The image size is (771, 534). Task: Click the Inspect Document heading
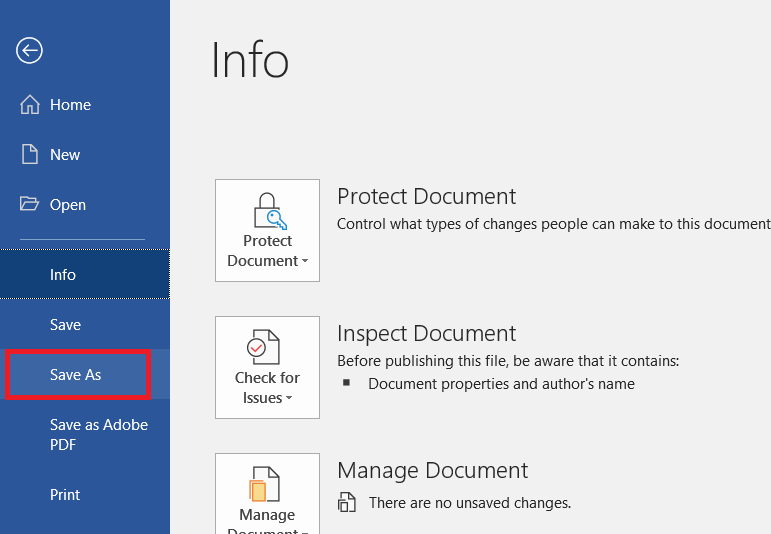[x=426, y=333]
